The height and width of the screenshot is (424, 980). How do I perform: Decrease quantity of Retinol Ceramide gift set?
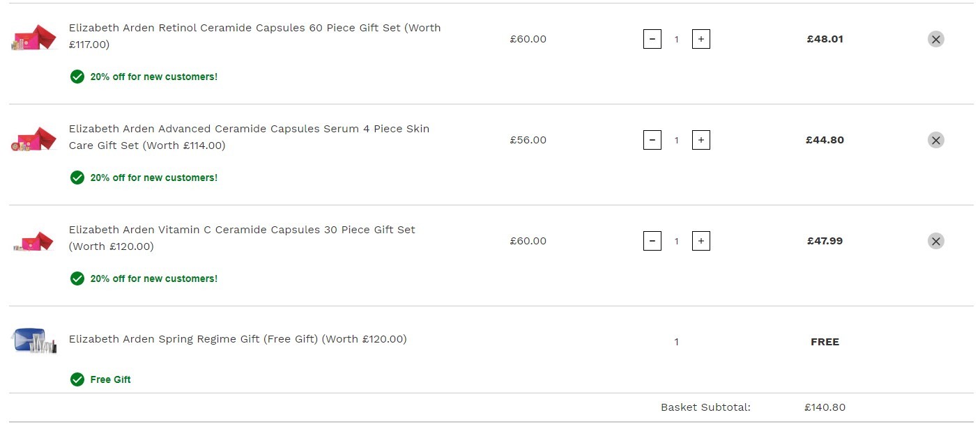point(652,39)
